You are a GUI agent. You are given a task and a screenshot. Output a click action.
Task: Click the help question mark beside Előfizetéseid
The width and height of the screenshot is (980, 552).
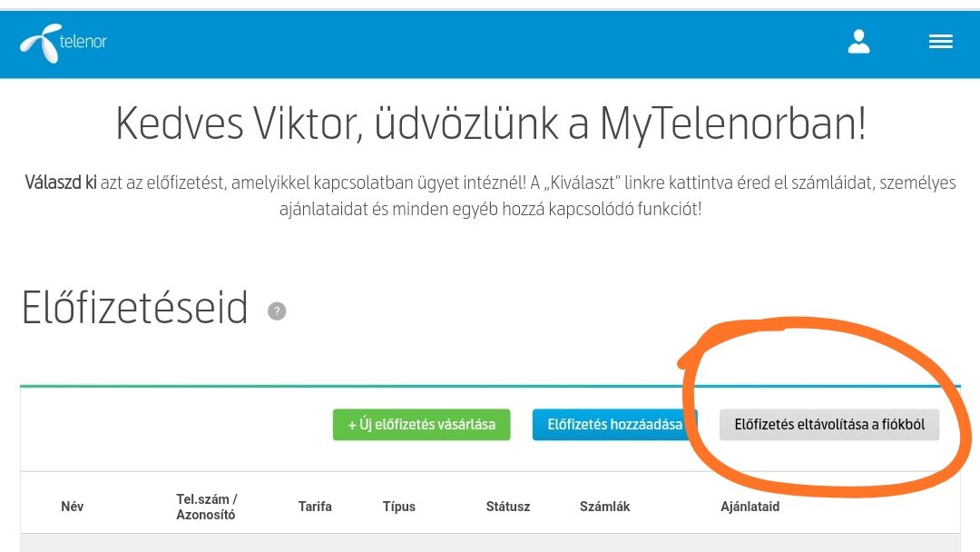[x=277, y=310]
